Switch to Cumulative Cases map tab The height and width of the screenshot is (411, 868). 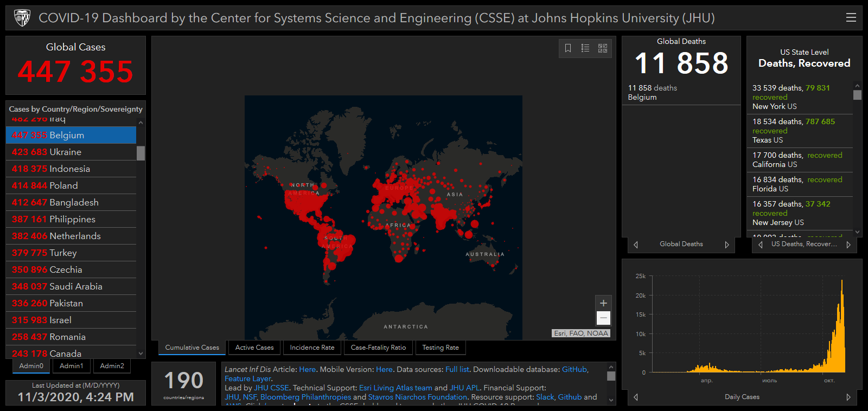click(192, 348)
